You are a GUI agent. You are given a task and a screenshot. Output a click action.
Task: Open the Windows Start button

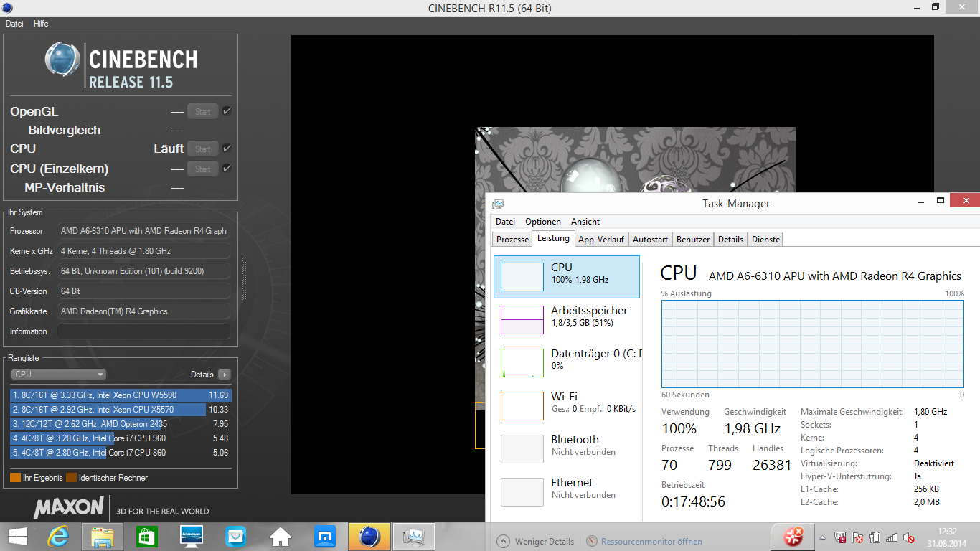[17, 536]
